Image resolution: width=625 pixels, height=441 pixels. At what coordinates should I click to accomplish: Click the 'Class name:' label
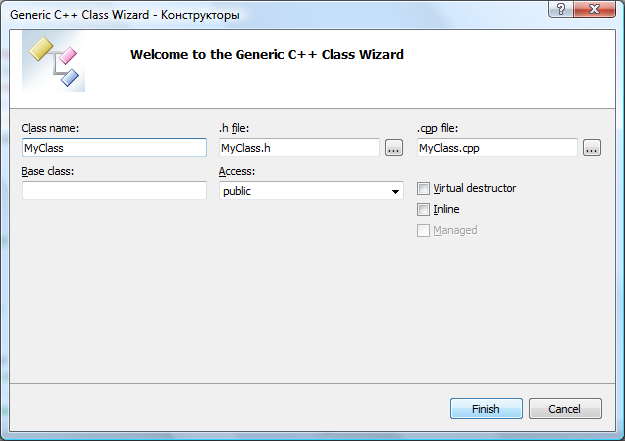(x=50, y=128)
